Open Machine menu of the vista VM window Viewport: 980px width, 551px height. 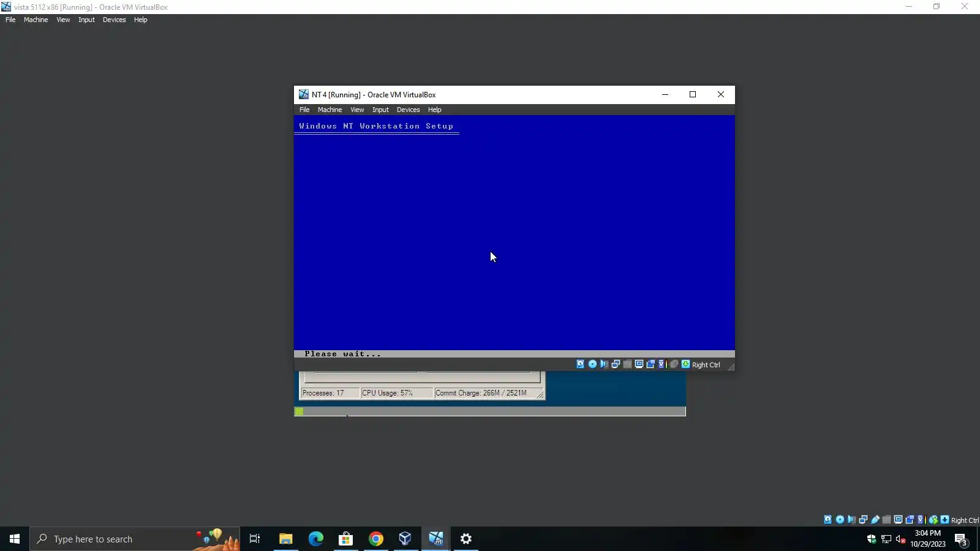tap(36, 20)
